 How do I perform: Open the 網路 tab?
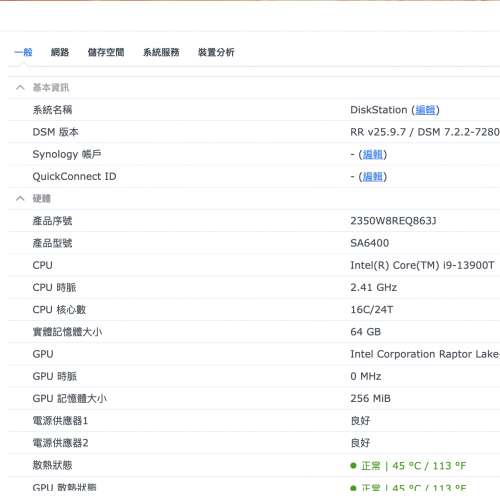tap(60, 52)
